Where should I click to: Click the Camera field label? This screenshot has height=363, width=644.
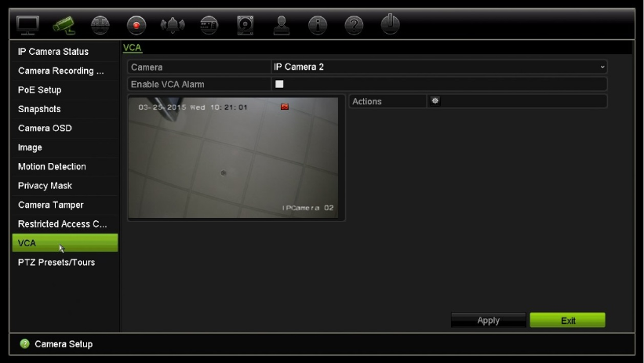(x=147, y=67)
